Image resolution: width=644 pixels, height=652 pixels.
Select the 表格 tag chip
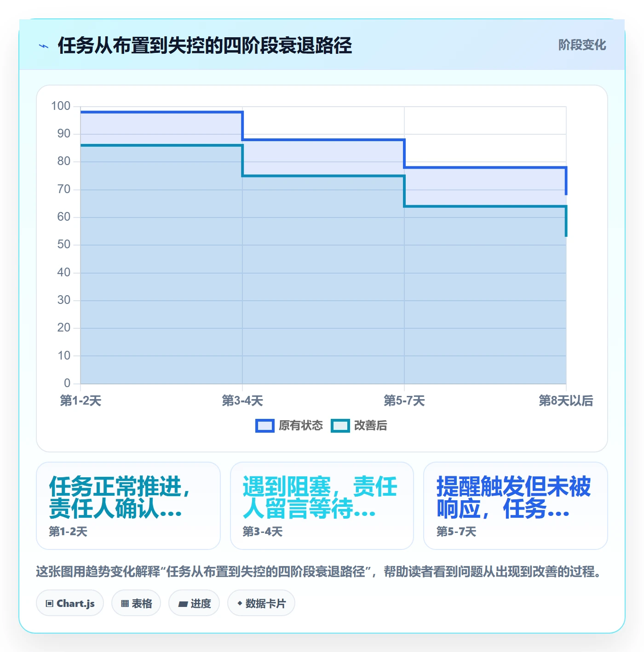[x=136, y=603]
